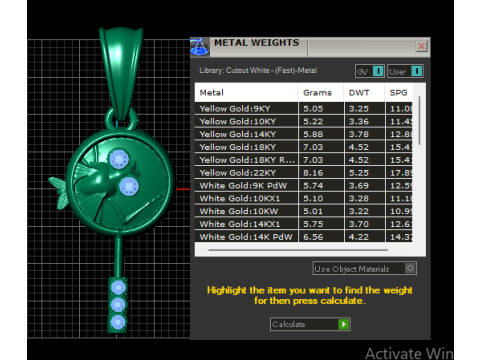The width and height of the screenshot is (480, 360).
Task: Click the 5.25 DWT cell
Action: coord(364,173)
